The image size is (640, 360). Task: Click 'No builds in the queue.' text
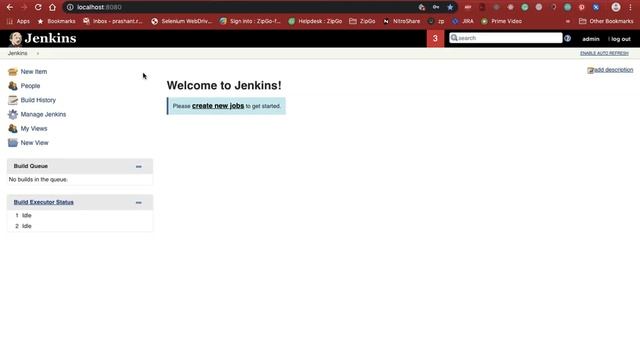tap(38, 180)
